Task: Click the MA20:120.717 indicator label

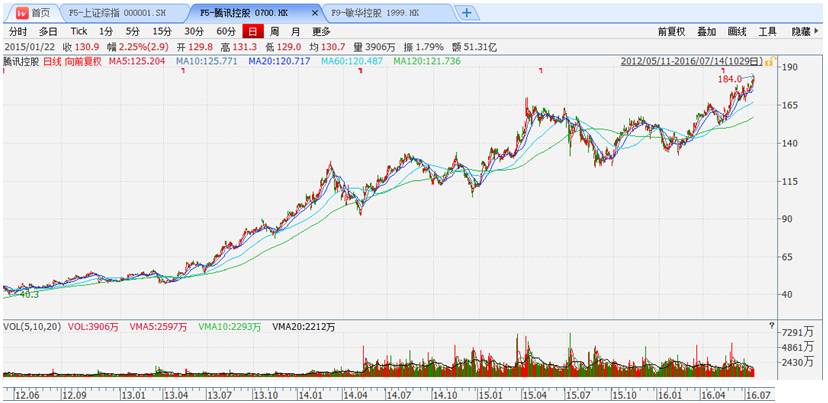Action: (279, 61)
